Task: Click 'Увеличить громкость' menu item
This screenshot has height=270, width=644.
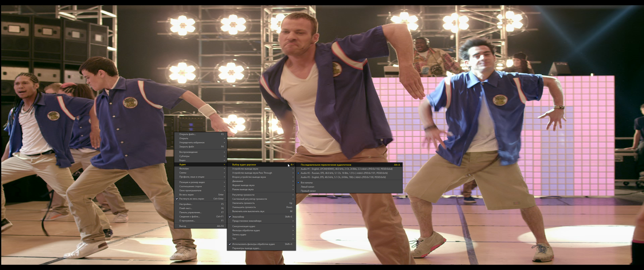Action: 243,203
